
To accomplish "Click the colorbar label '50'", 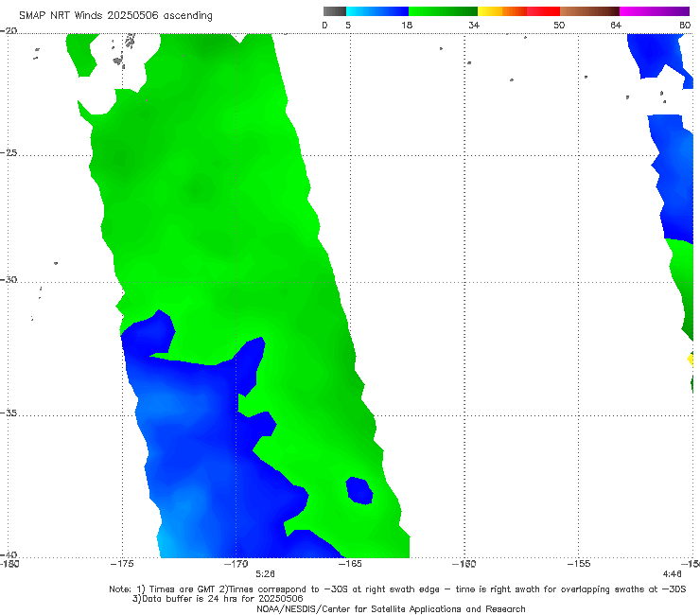I will (x=559, y=25).
